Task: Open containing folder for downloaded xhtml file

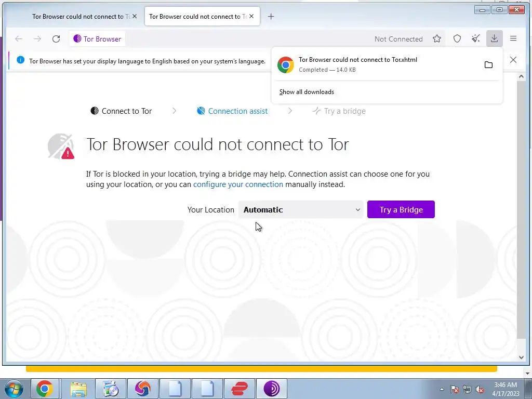Action: coord(488,65)
